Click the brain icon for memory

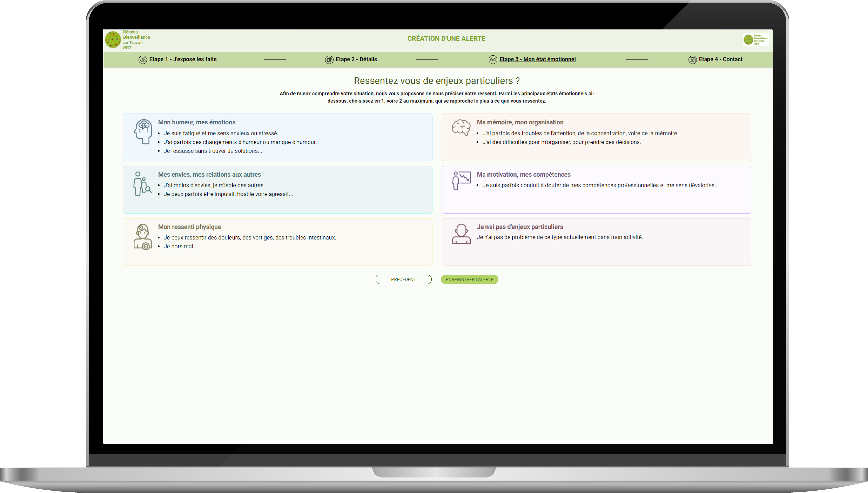coord(461,128)
